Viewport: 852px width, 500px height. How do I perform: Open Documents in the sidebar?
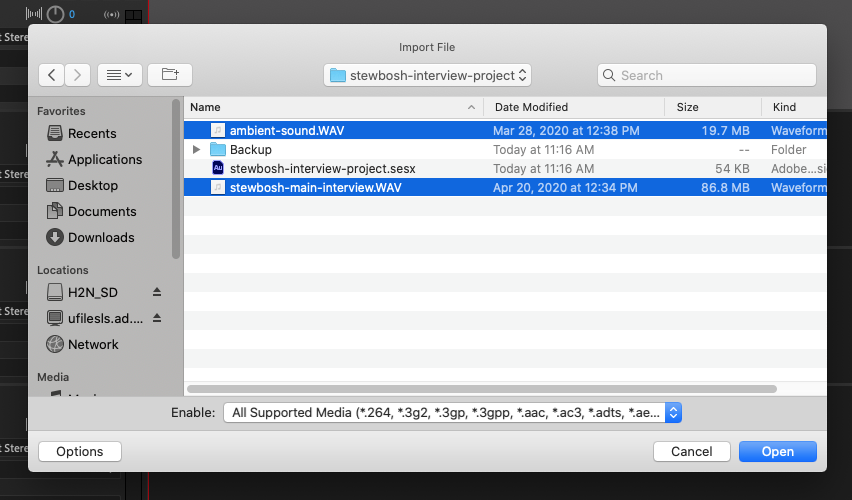coord(102,211)
